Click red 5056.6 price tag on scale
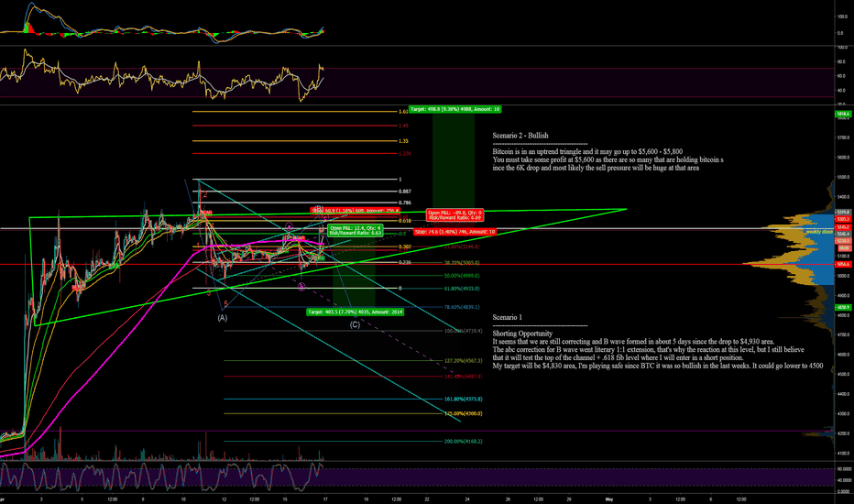 click(x=843, y=264)
